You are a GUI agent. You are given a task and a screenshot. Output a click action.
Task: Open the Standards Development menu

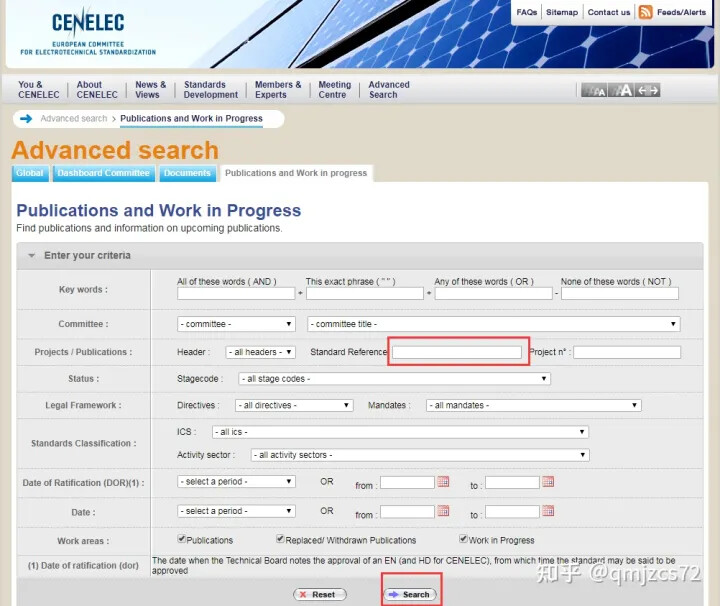coord(211,90)
